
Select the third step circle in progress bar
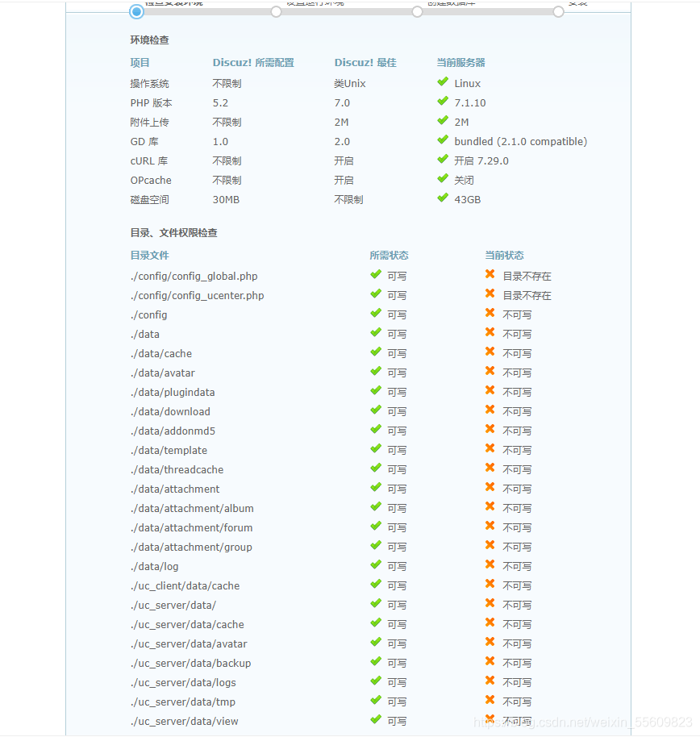pos(417,12)
